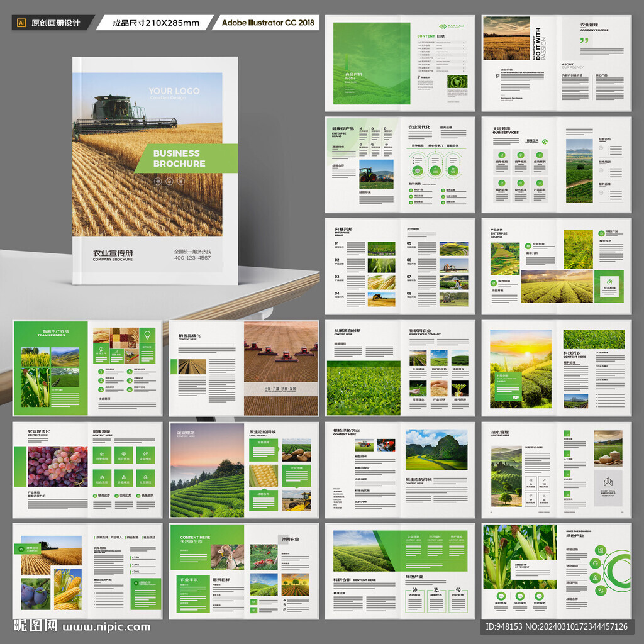Image resolution: width=644 pixels, height=644 pixels.
Task: Click the envelope icon above Direct Email text
Action: [608, 482]
